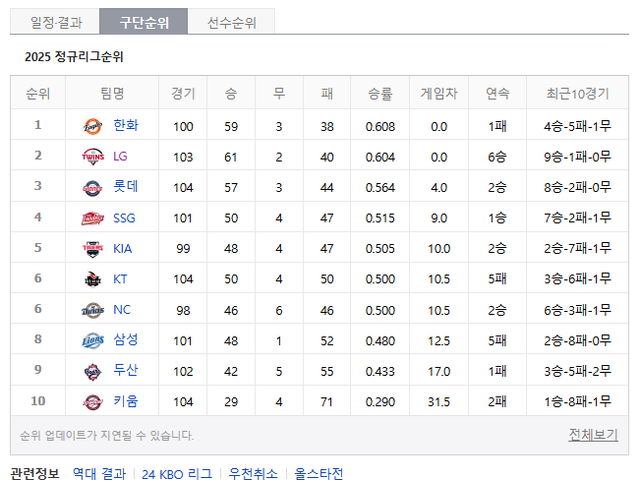
Task: Switch to the 일정·결과 tab
Action: coord(57,22)
